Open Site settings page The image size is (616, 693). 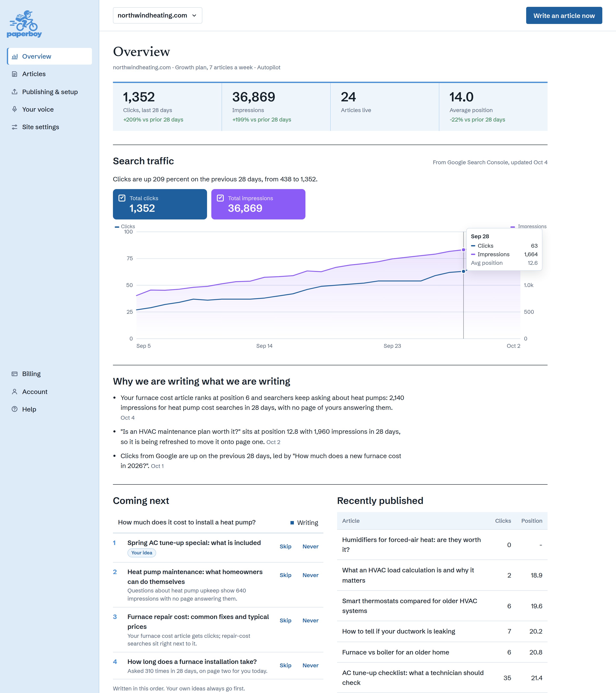[x=49, y=127]
